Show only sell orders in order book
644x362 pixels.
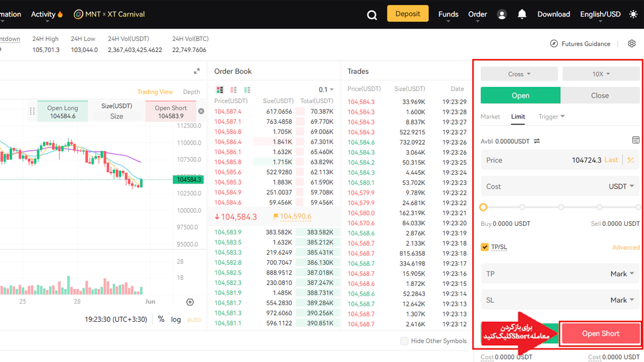tap(233, 90)
